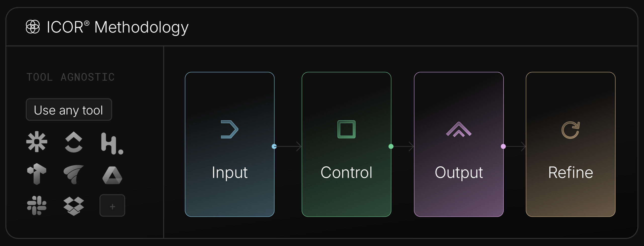Click the "Refine" card label

pyautogui.click(x=571, y=173)
